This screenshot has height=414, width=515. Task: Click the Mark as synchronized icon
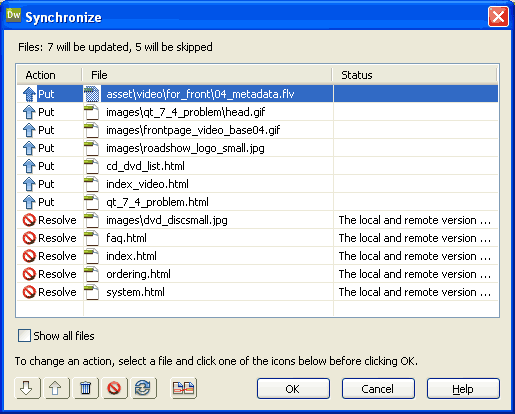coord(143,388)
